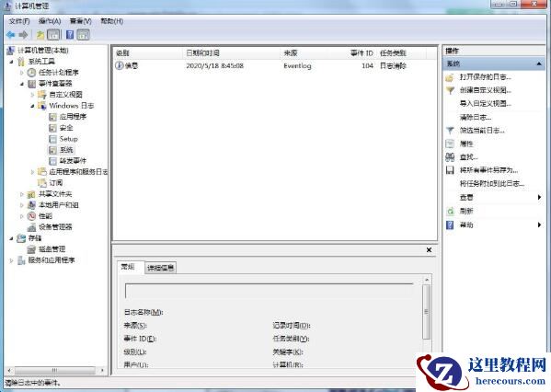
Task: Click the preview pane vertical scrollbar
Action: pos(427,312)
